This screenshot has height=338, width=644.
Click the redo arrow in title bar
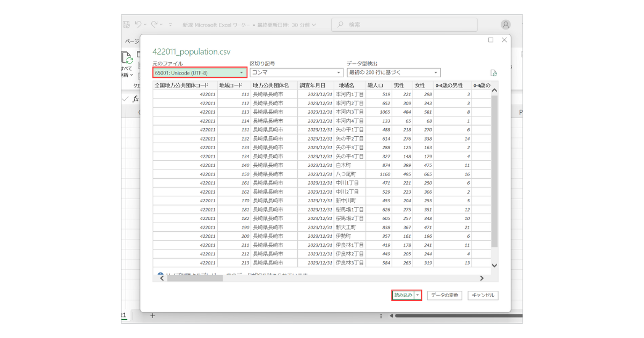tap(155, 25)
